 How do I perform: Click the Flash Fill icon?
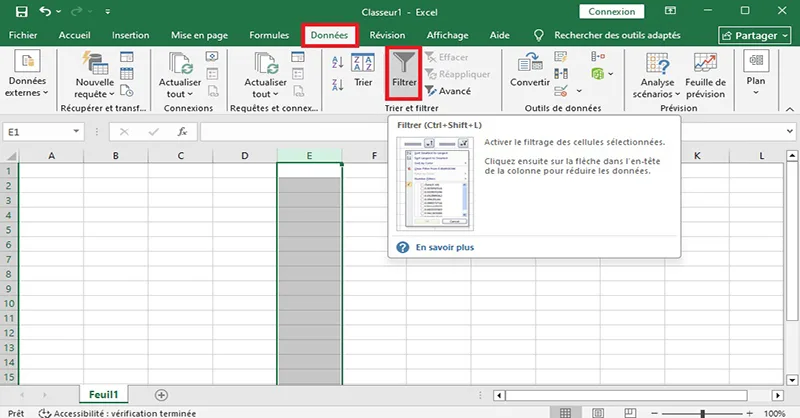point(561,57)
